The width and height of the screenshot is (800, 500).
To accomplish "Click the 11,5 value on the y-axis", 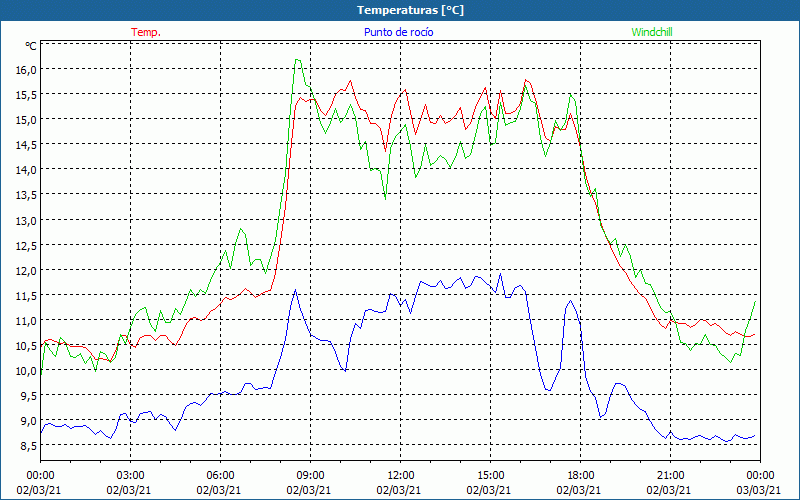I will tap(26, 296).
